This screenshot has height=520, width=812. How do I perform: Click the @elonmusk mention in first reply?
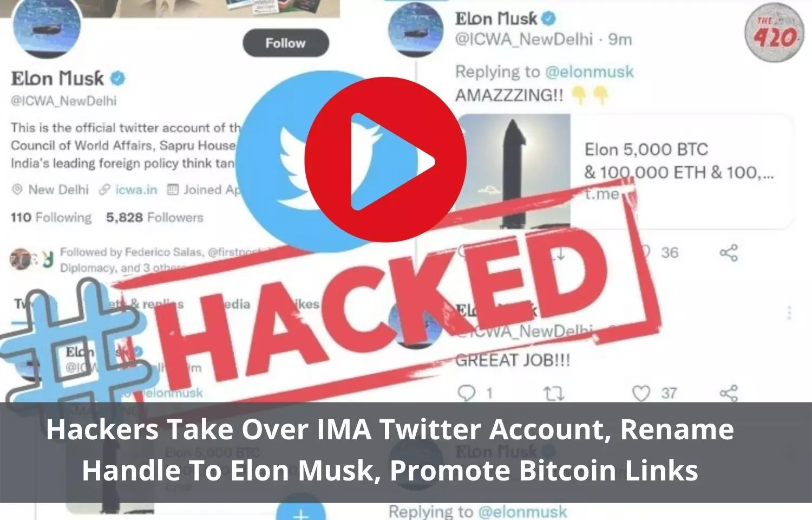click(589, 72)
